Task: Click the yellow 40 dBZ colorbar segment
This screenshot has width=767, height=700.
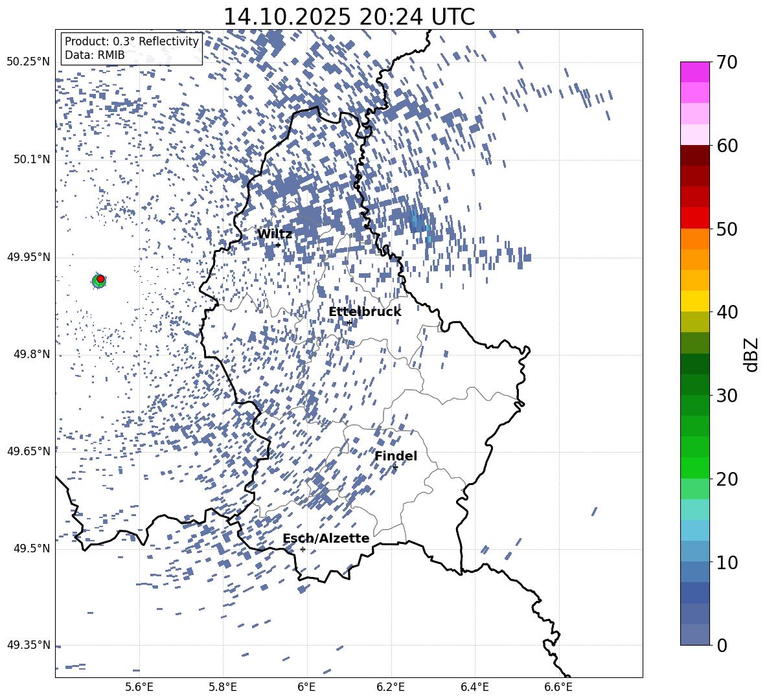Action: click(x=695, y=301)
